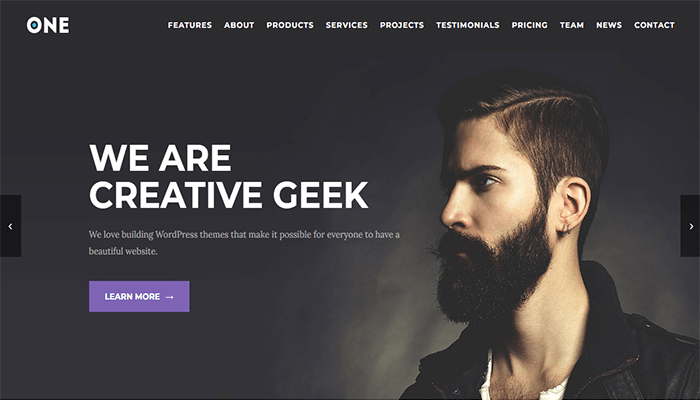Go to the Team section

[x=571, y=25]
